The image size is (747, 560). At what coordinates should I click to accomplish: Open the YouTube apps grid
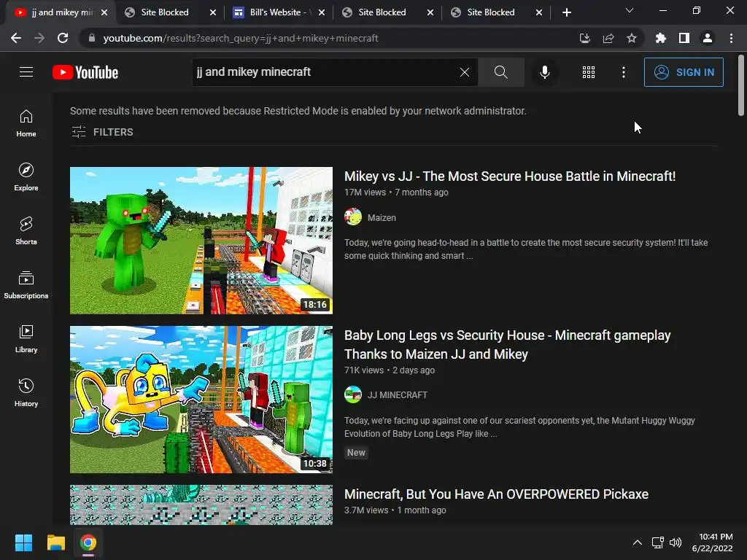pyautogui.click(x=589, y=72)
